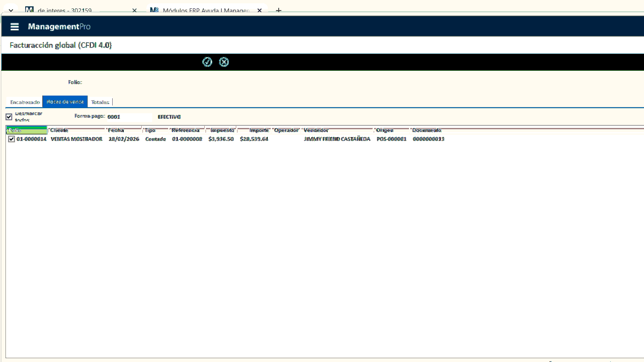Open the ManagementPro hamburger menu
Screen dimensions: 644x362
tap(15, 27)
